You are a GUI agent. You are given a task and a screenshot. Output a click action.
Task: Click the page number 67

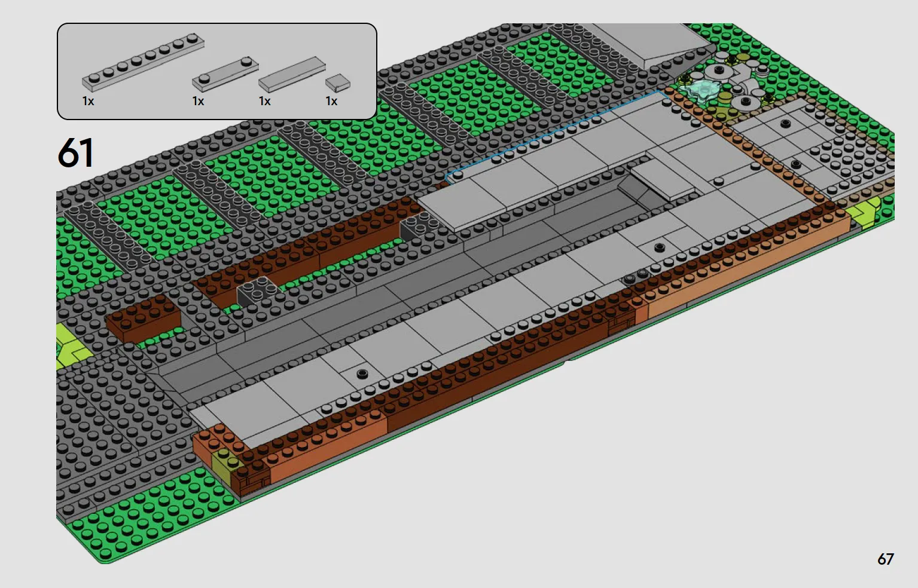(x=885, y=559)
